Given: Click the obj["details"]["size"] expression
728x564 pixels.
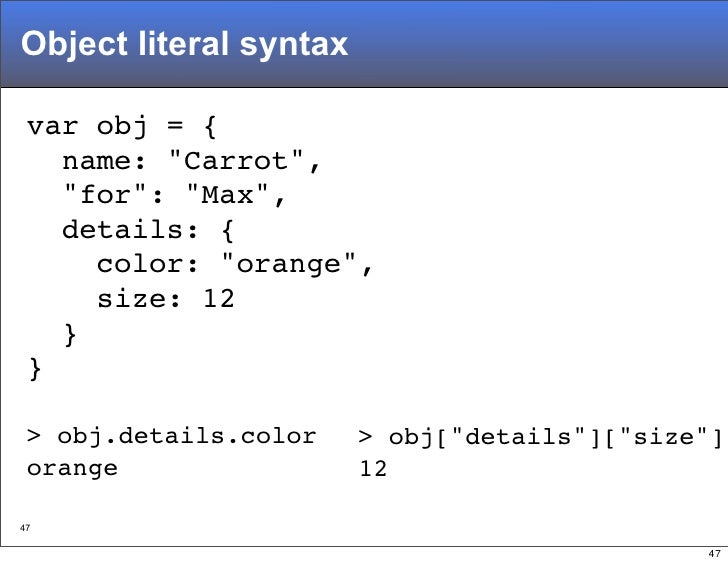Looking at the screenshot, I should click(556, 437).
